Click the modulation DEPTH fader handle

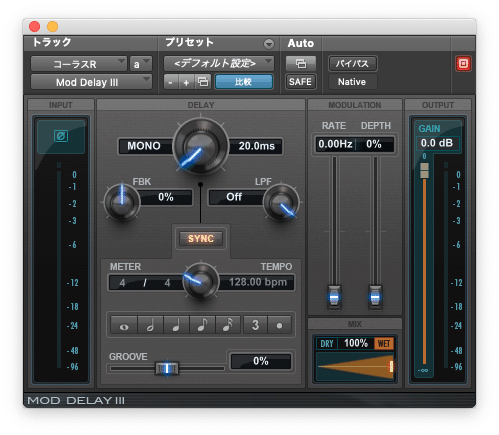click(x=375, y=296)
